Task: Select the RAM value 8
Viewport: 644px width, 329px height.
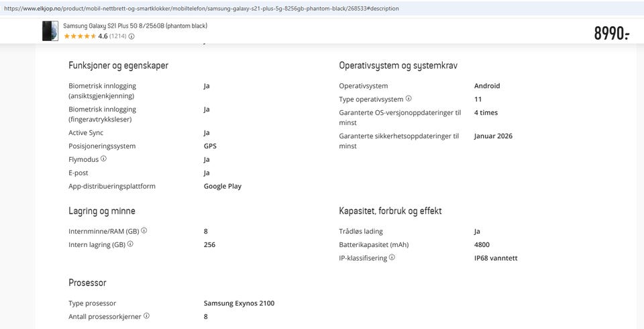Action: [x=206, y=232]
